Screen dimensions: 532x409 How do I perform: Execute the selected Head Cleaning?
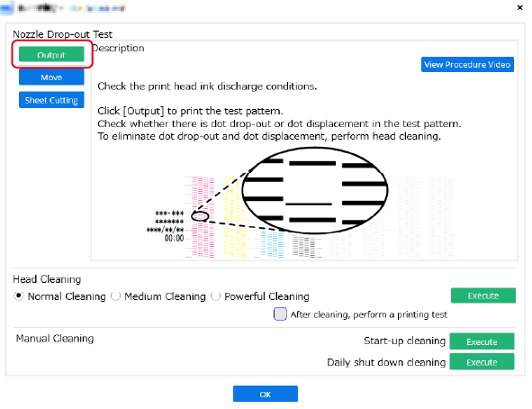point(483,295)
